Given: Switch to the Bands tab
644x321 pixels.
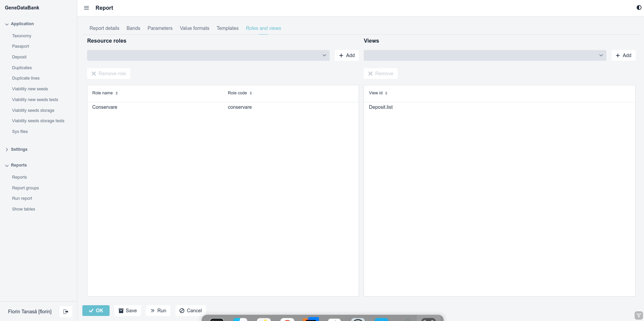Looking at the screenshot, I should point(133,28).
